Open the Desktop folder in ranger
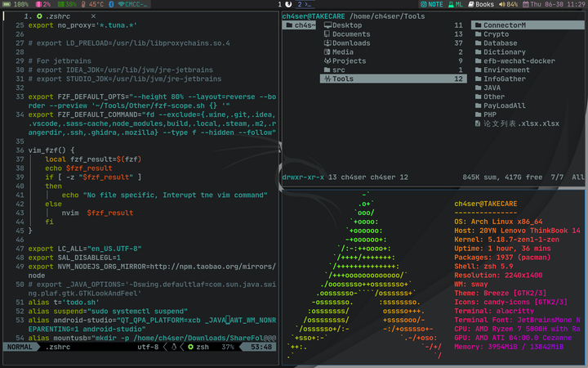This screenshot has width=588, height=368. click(393, 25)
